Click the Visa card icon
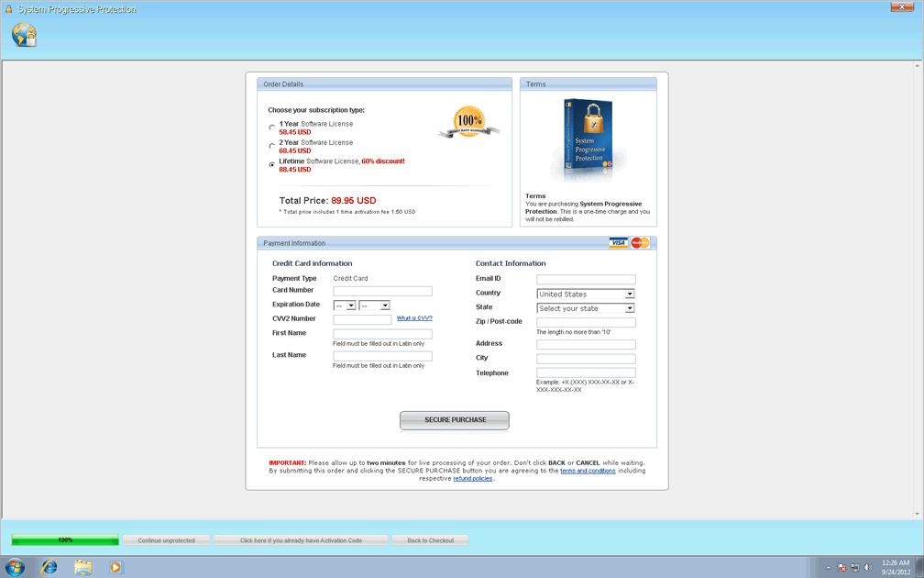Screen dimensions: 924x578 [x=619, y=243]
